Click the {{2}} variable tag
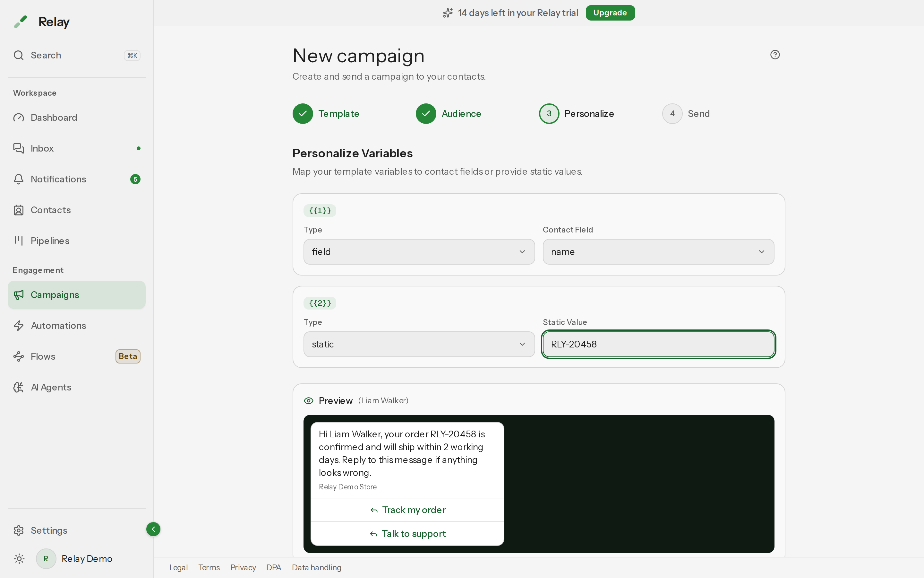924x578 pixels. pyautogui.click(x=320, y=303)
